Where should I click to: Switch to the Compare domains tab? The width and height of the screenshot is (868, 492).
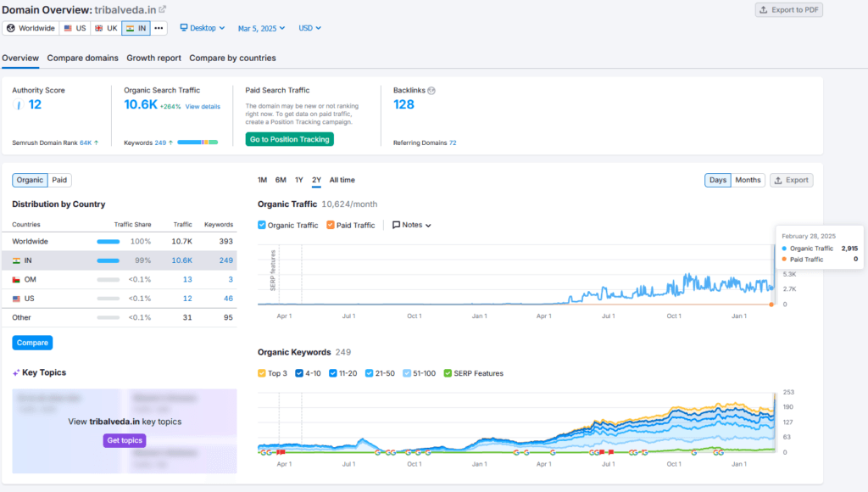(82, 58)
